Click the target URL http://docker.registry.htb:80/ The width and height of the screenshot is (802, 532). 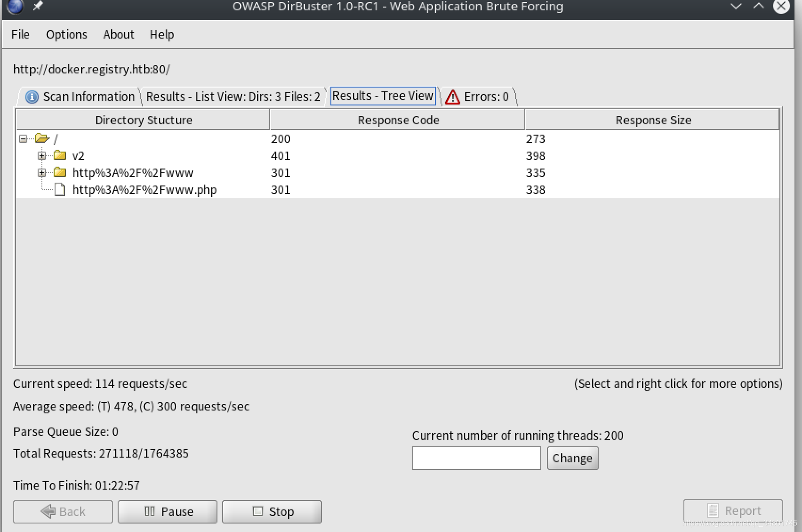pyautogui.click(x=92, y=69)
